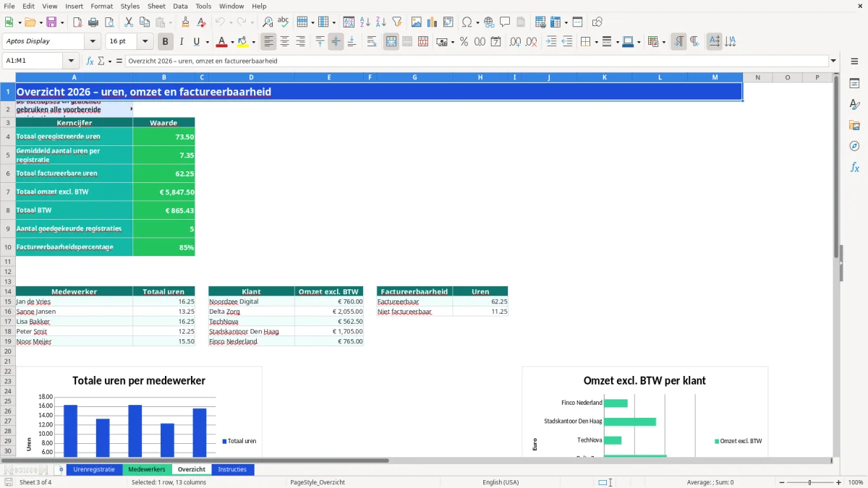Open Borders dropdown arrow
The height and width of the screenshot is (488, 868).
[x=596, y=42]
